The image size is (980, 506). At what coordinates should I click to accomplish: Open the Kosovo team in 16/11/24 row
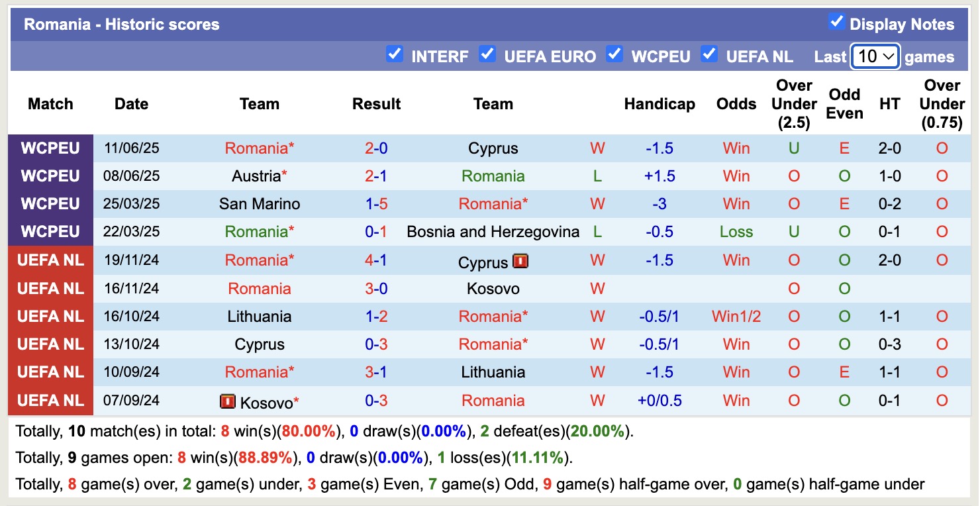[x=493, y=289]
